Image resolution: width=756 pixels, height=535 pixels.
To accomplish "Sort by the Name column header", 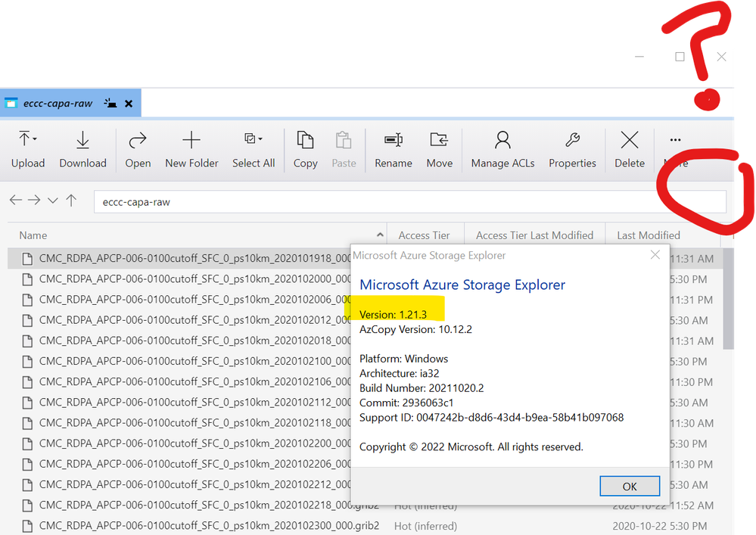I will click(x=33, y=235).
